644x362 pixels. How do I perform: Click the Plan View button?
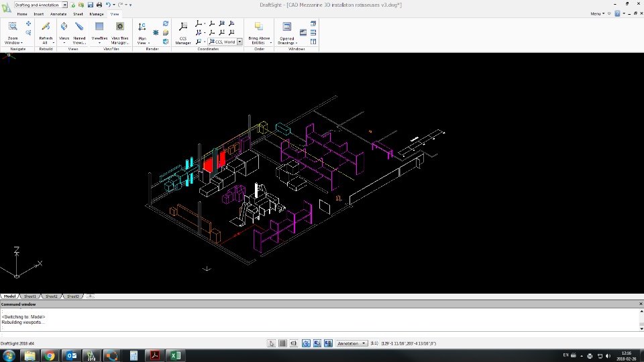pyautogui.click(x=142, y=27)
